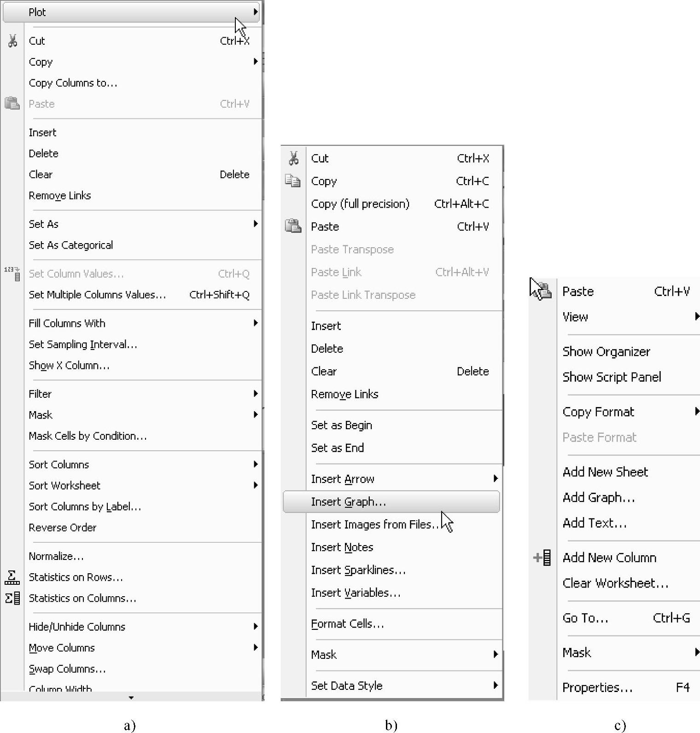Expand the Fill Columns With submenu arrow
The image size is (700, 733).
[256, 323]
